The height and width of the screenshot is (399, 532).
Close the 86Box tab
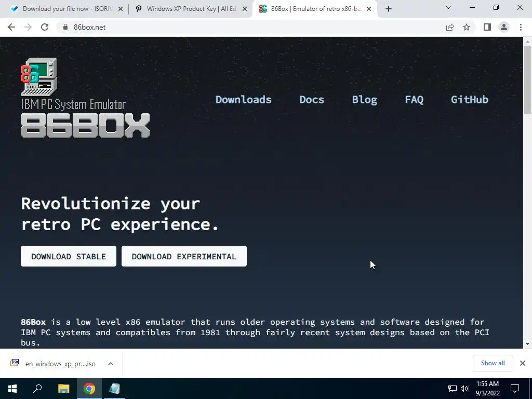pos(369,9)
